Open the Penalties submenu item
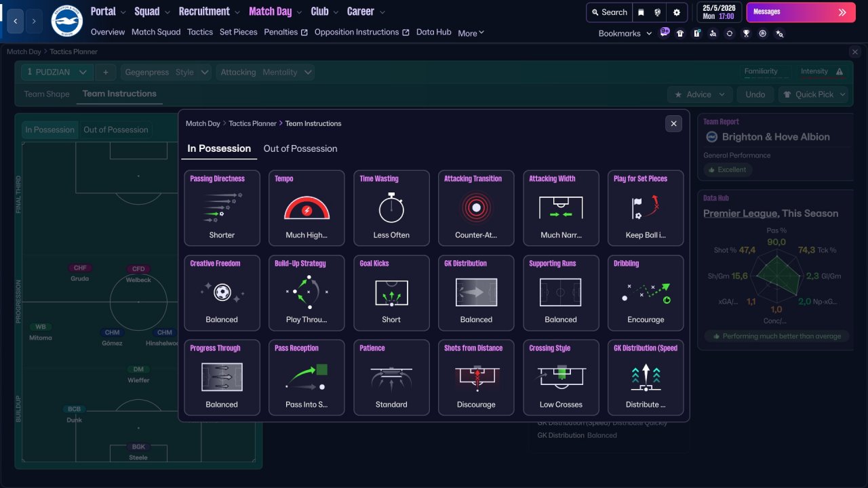Viewport: 868px width, 488px height. pos(285,32)
